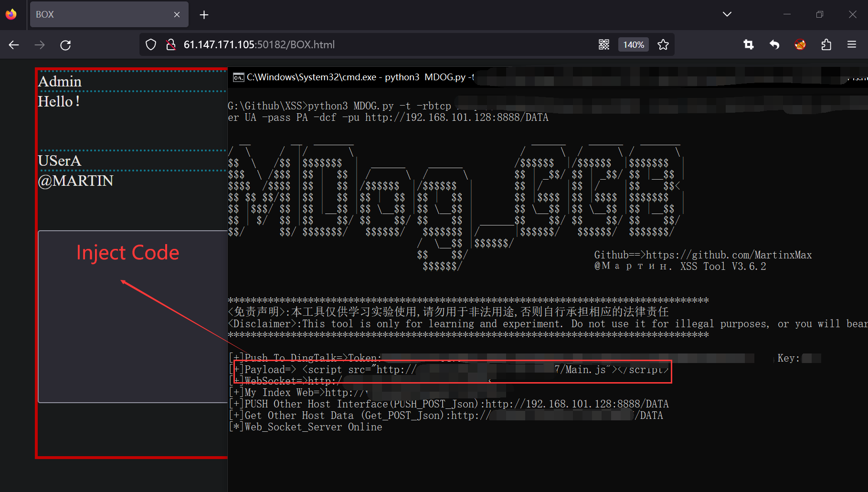Open the red extension icon in toolbar
This screenshot has width=868, height=492.
[x=800, y=44]
